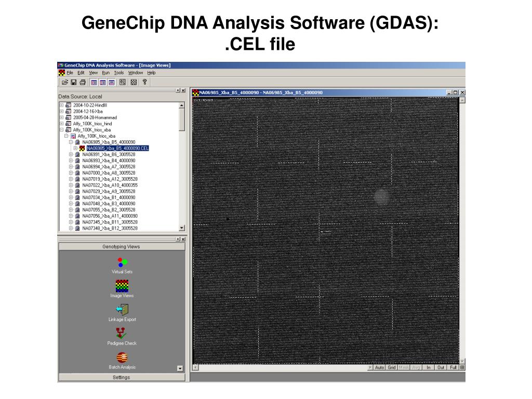The height and width of the screenshot is (399, 532).
Task: Collapse the top-level Affy_100K_trios_xba node
Action: [x=61, y=129]
